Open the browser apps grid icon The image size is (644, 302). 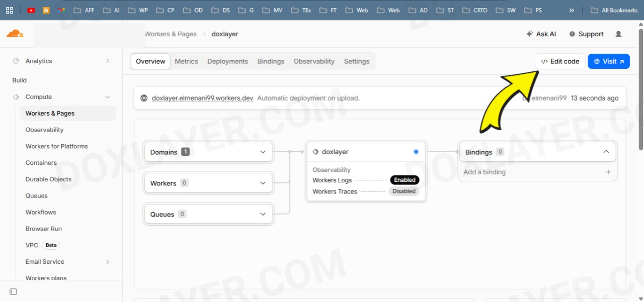[9, 10]
